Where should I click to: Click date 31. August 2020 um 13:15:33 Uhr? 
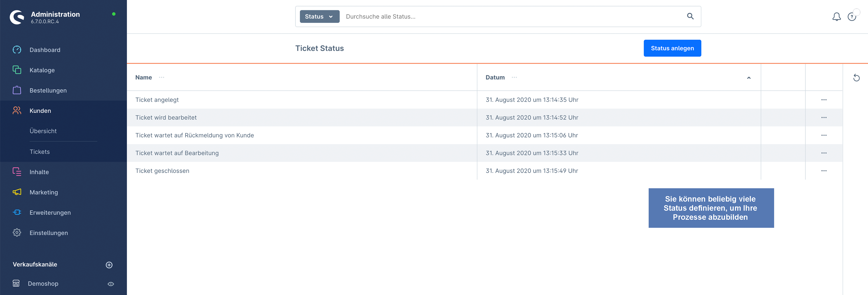pyautogui.click(x=532, y=153)
